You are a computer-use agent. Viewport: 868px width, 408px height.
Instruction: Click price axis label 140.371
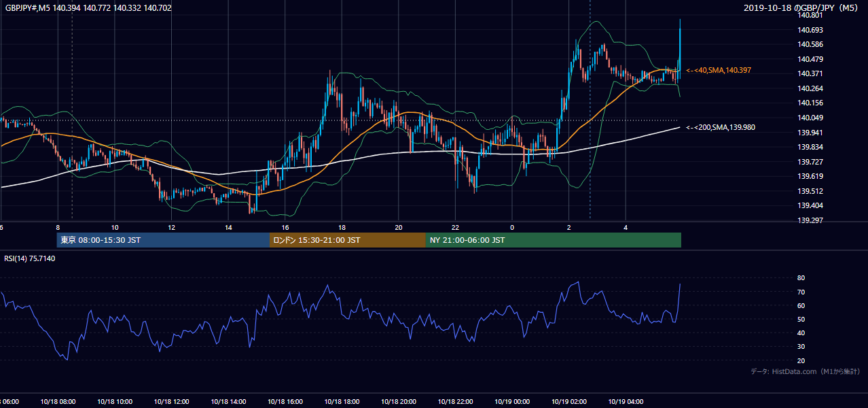(811, 73)
